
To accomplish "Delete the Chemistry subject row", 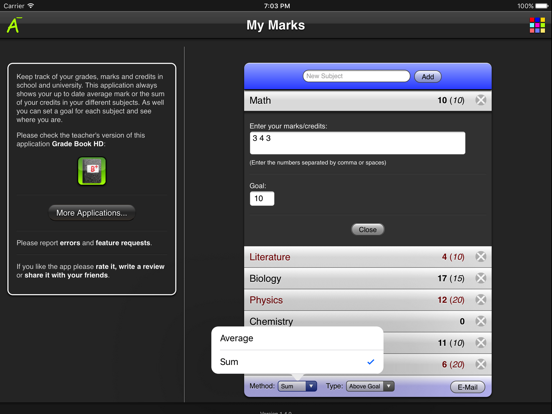I will pyautogui.click(x=481, y=321).
